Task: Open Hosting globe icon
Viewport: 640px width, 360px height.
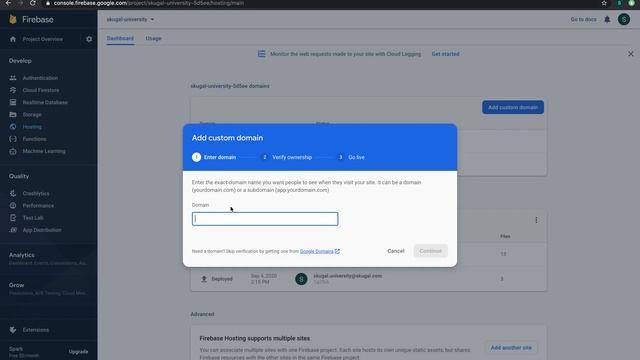Action: tap(13, 127)
